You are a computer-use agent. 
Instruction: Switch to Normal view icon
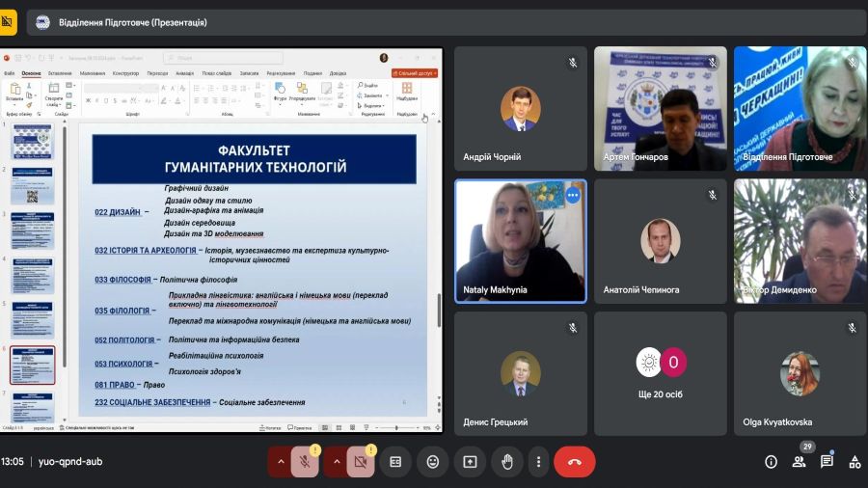325,427
